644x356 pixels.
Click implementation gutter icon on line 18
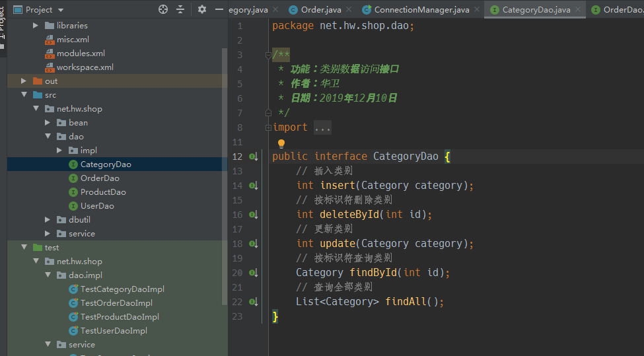coord(254,244)
